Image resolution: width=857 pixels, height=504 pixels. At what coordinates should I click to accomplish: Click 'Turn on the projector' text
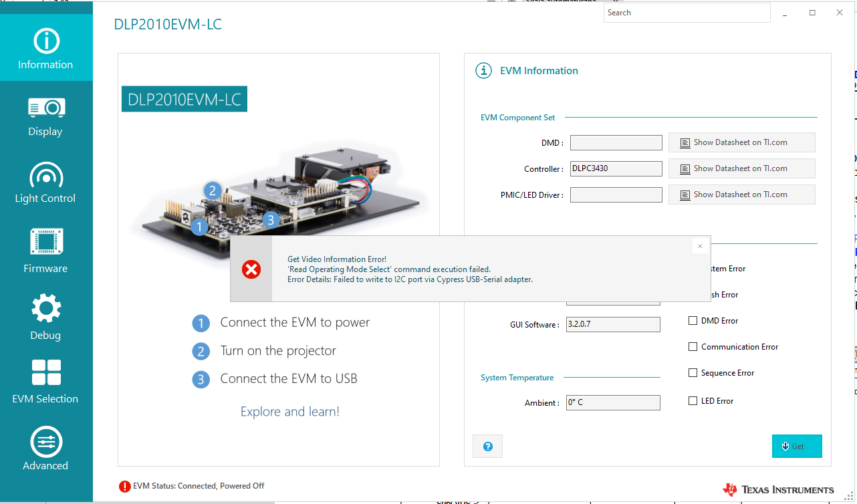278,351
